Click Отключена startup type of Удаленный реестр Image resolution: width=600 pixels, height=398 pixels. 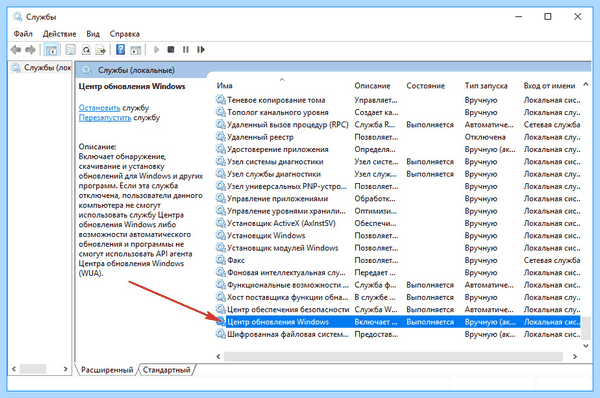485,137
